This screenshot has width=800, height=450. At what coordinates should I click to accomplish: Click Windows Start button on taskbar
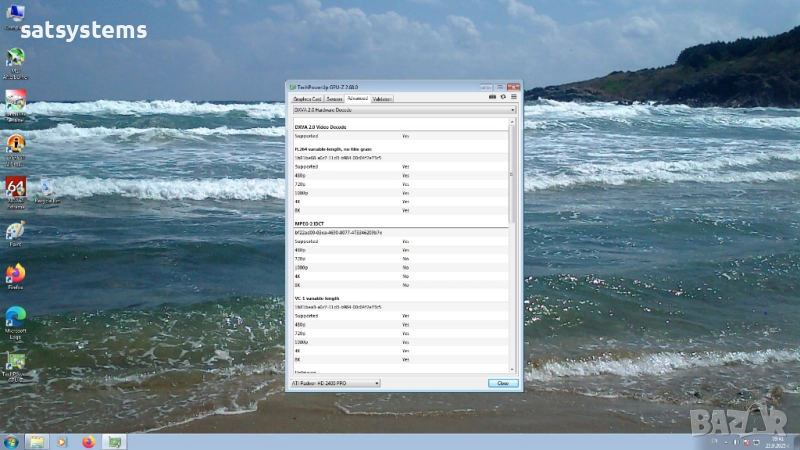pos(11,441)
